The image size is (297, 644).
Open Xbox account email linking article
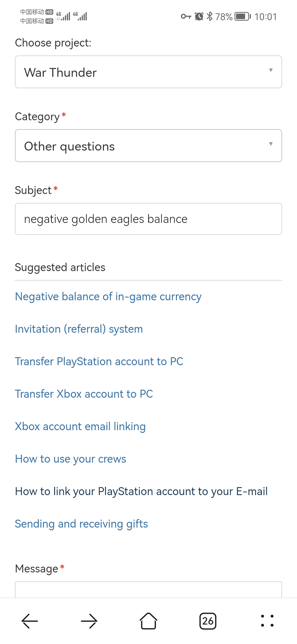click(80, 427)
